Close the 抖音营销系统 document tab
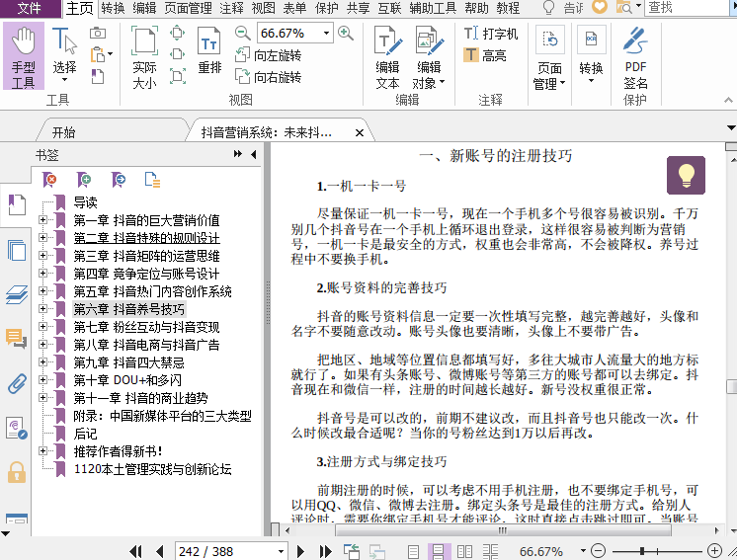The height and width of the screenshot is (560, 737). click(360, 133)
